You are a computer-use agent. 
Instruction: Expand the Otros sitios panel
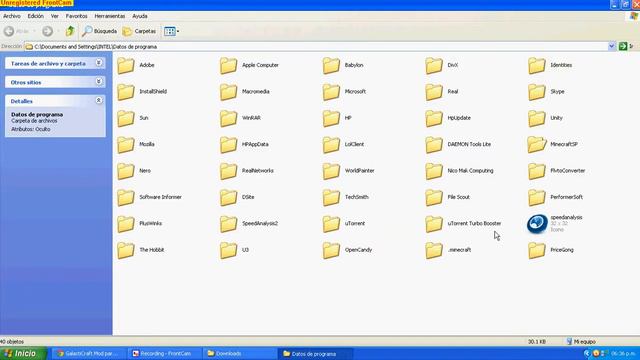(x=99, y=82)
